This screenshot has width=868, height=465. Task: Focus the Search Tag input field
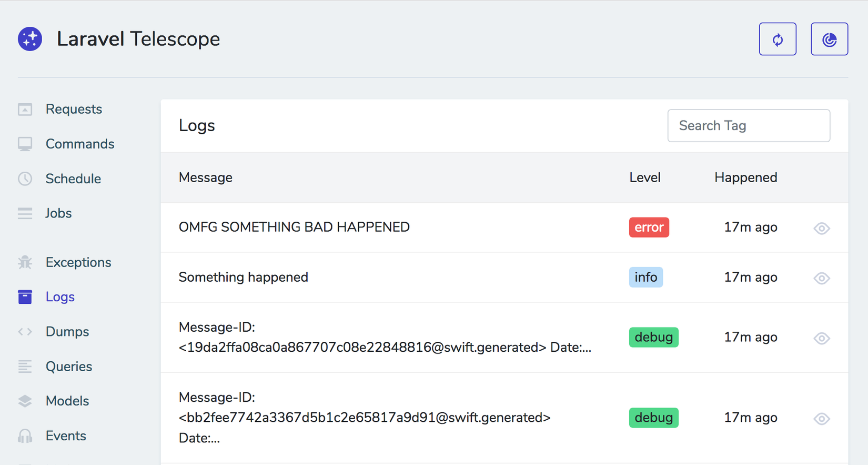[749, 126]
